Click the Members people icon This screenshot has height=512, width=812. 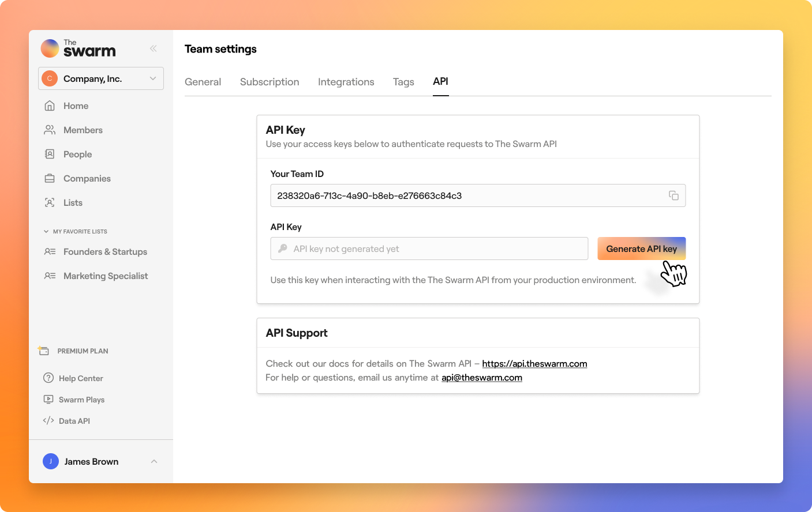(50, 130)
